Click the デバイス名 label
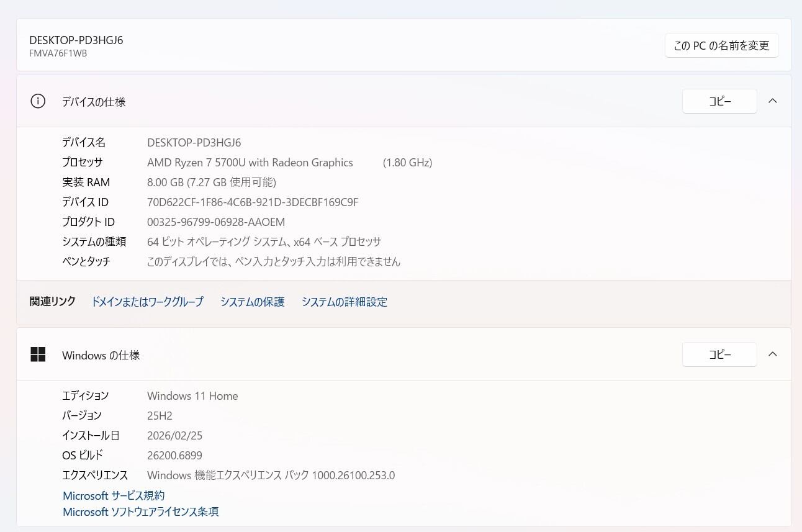 [84, 143]
